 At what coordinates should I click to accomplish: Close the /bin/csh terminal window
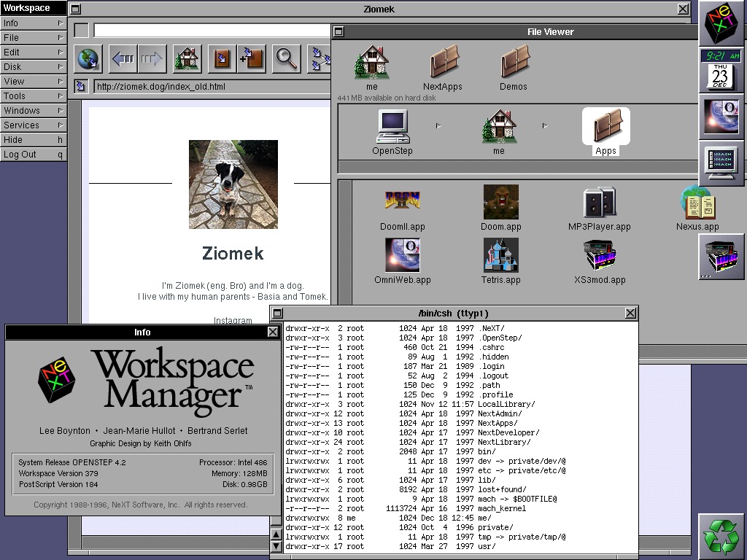tap(630, 313)
